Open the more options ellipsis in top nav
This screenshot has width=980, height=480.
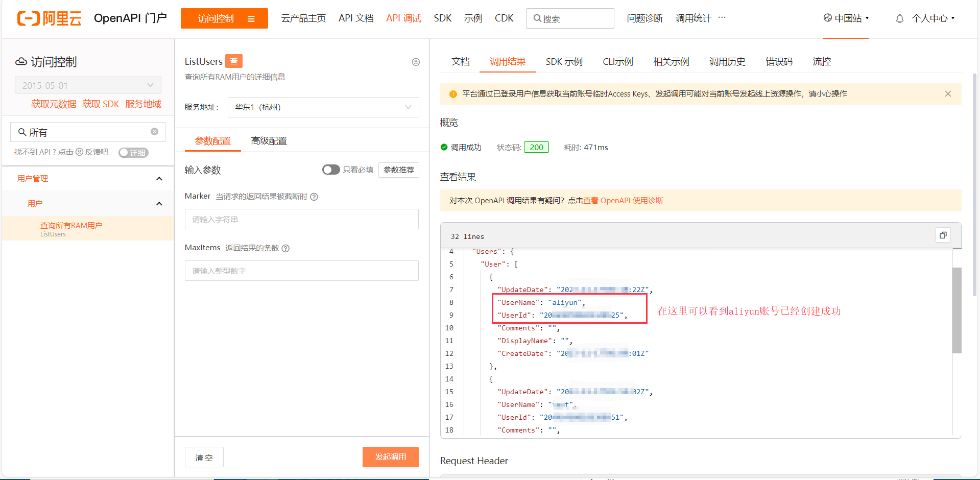pyautogui.click(x=722, y=17)
